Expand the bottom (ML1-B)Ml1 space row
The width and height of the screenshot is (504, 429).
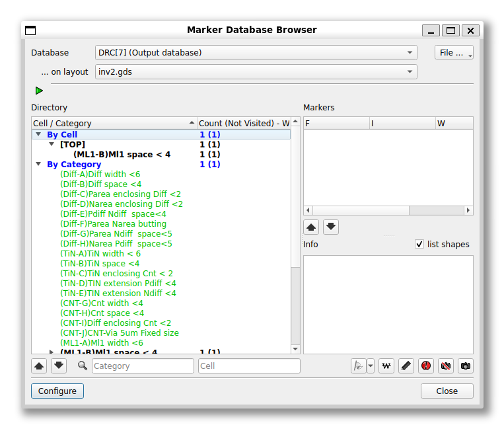pos(52,352)
